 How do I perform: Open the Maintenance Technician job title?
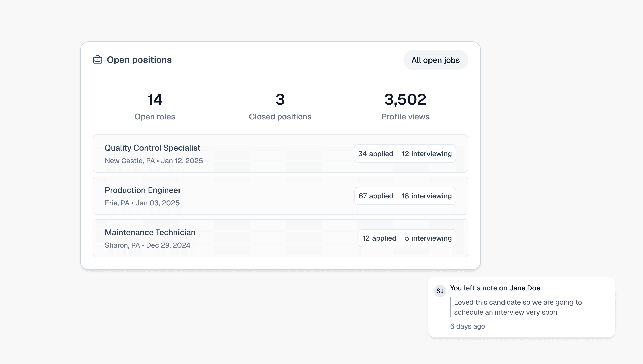pyautogui.click(x=150, y=232)
